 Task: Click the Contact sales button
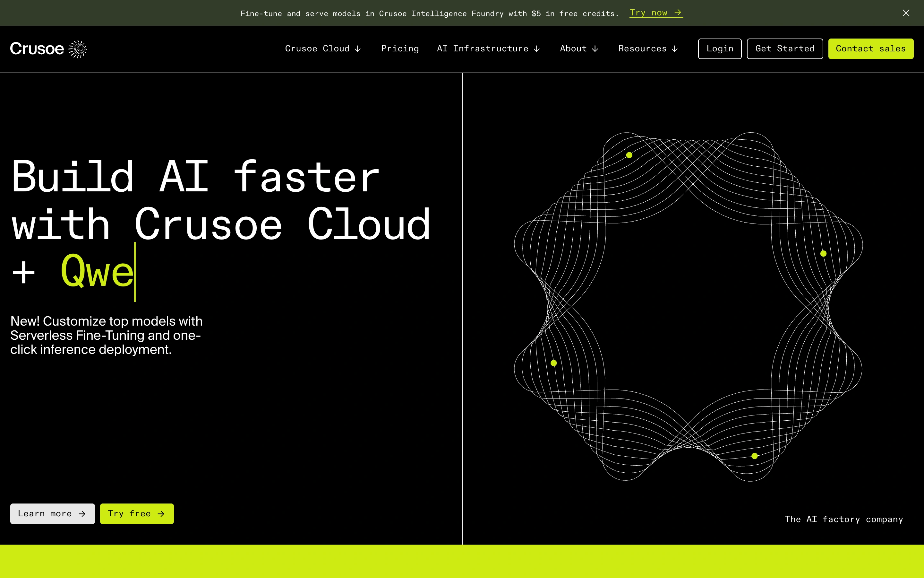coord(870,48)
